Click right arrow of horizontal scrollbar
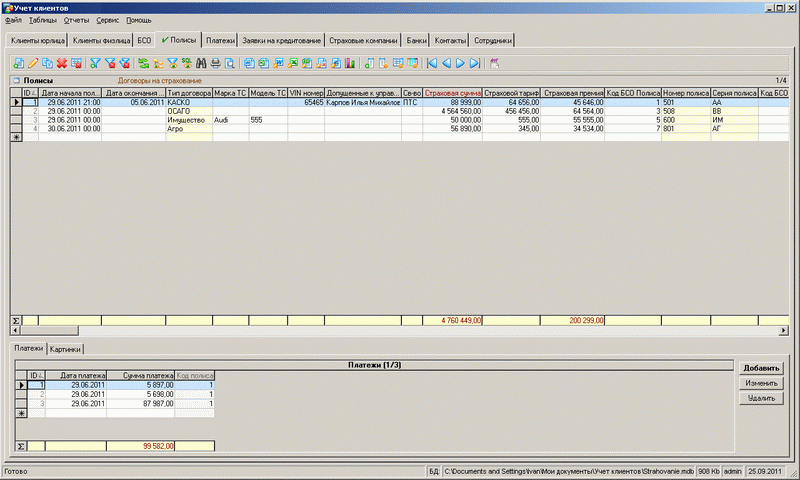Screen dimensions: 800x480 click(784, 329)
